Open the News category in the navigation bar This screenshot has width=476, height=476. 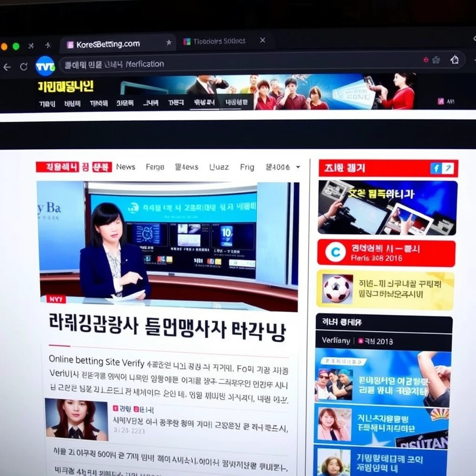click(126, 167)
